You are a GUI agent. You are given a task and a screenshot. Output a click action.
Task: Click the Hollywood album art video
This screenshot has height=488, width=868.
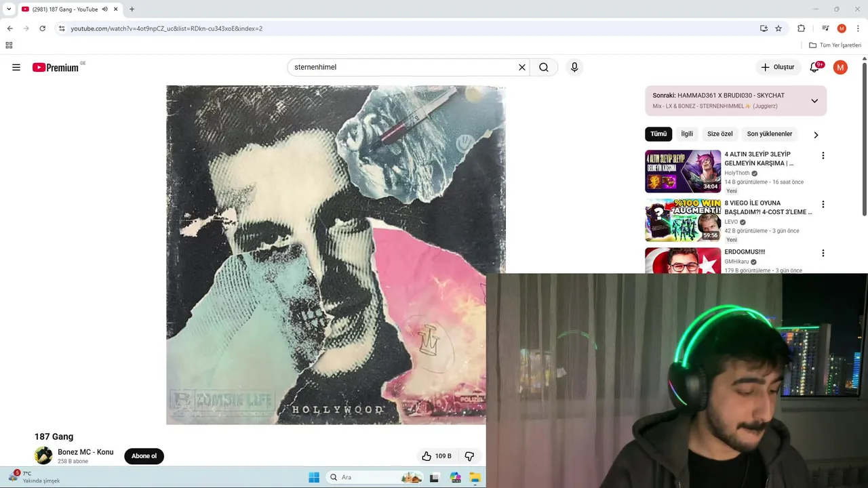click(336, 255)
